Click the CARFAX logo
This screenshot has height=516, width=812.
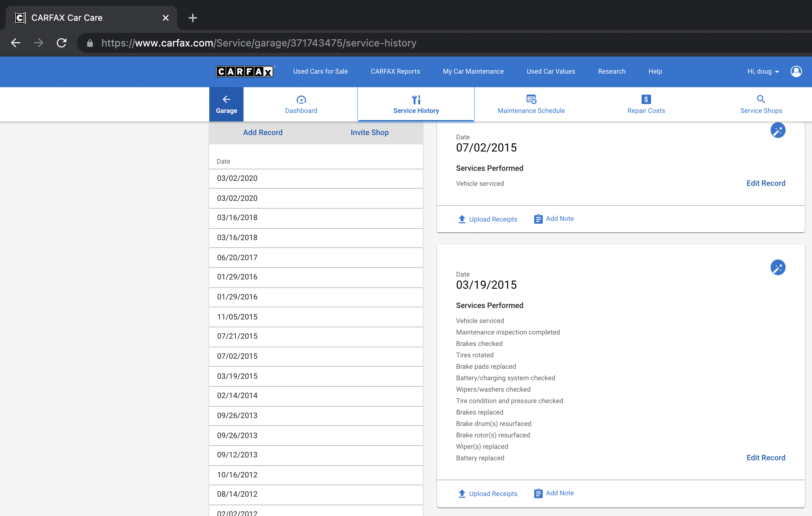click(x=245, y=71)
